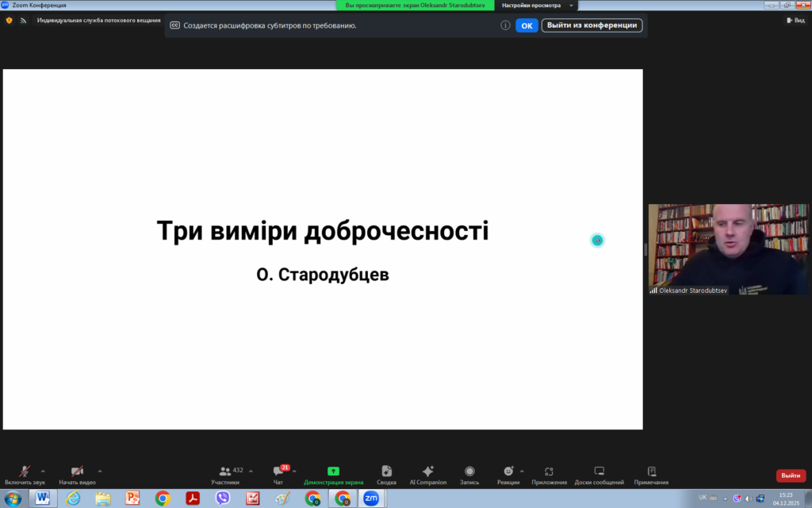Open the Примечания notes icon
The height and width of the screenshot is (508, 812).
[x=651, y=474]
